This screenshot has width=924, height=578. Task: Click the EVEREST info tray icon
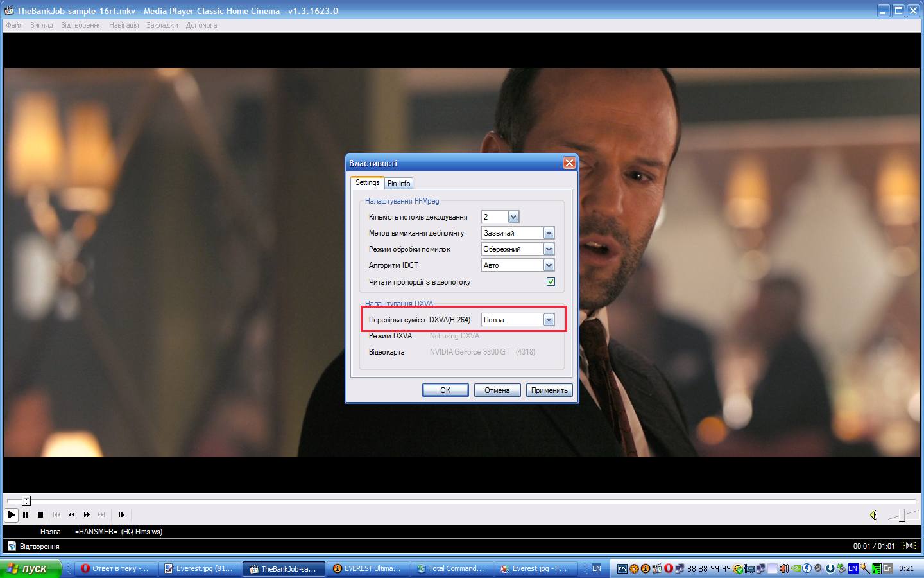pos(646,568)
